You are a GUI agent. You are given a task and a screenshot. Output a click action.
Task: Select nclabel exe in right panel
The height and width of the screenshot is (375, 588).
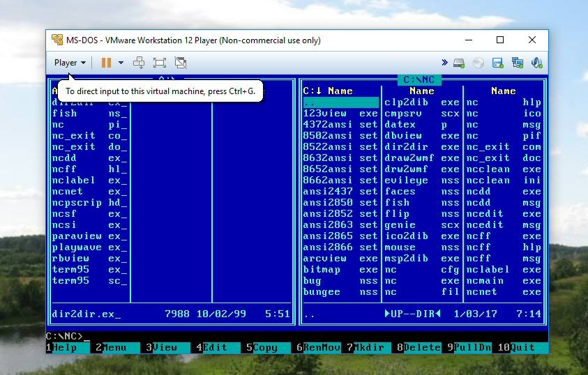[x=504, y=270]
